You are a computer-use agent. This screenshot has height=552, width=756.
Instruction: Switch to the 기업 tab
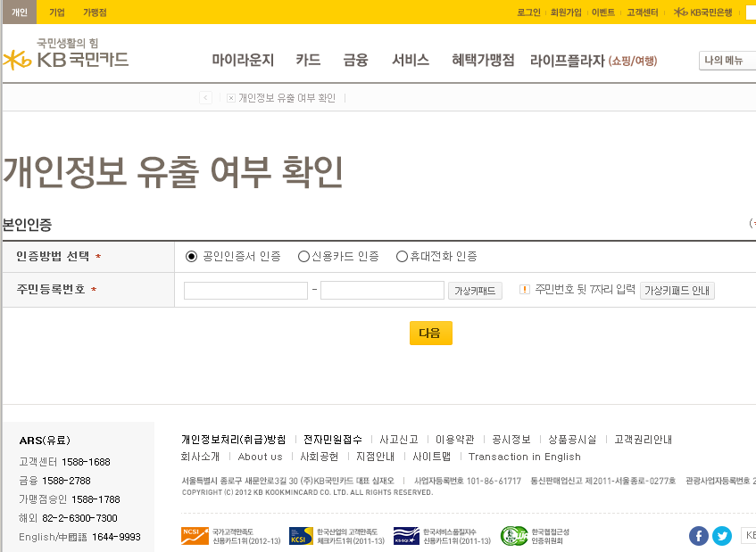point(57,12)
